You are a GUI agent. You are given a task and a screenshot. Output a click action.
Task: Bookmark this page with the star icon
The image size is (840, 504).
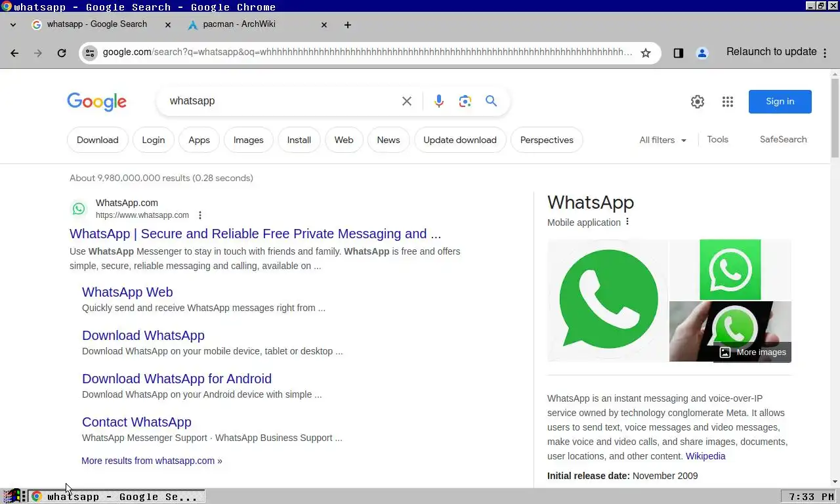click(x=646, y=53)
